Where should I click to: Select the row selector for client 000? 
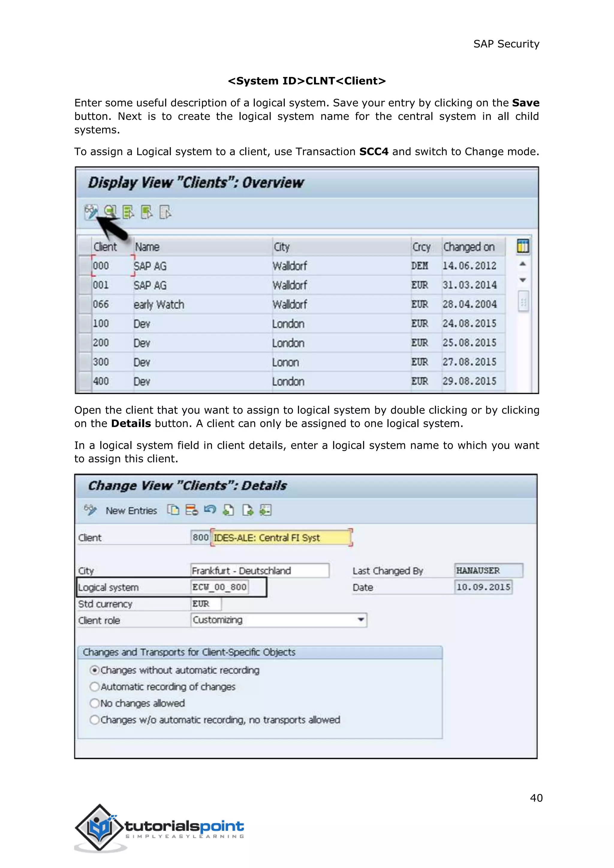click(x=85, y=265)
